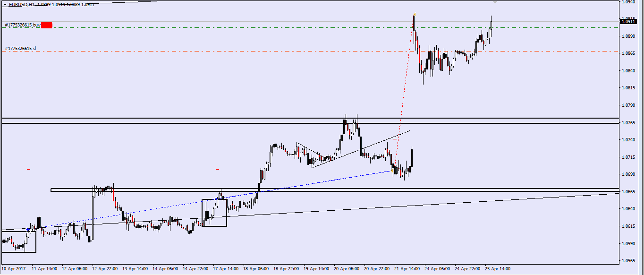This screenshot has height=275, width=644.
Task: Click price scale value 1.0840
Action: (628, 71)
